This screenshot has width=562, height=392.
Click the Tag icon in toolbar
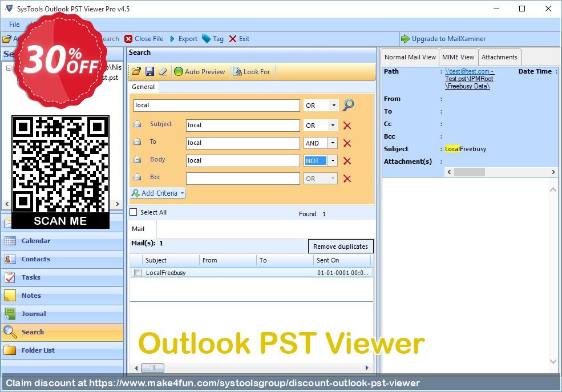coord(206,39)
